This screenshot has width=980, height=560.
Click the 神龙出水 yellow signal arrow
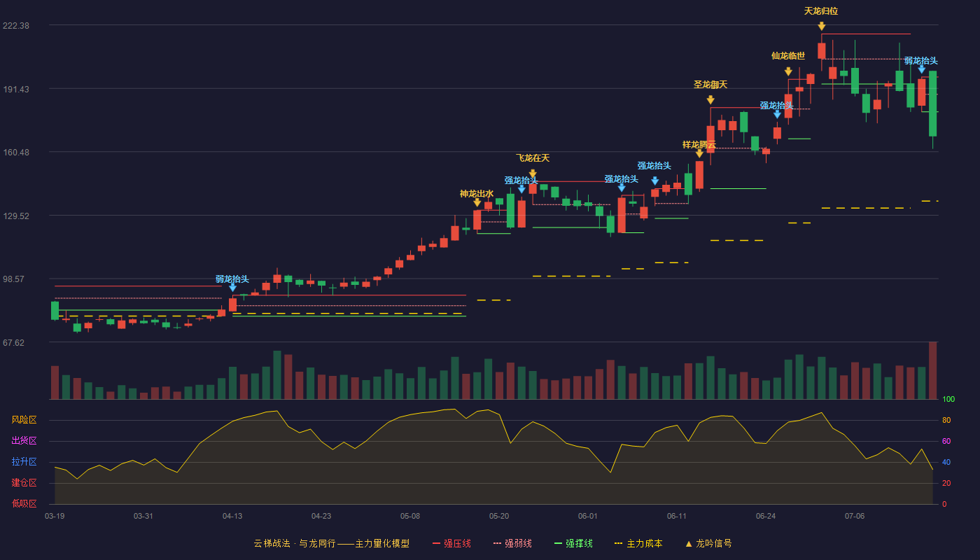477,202
